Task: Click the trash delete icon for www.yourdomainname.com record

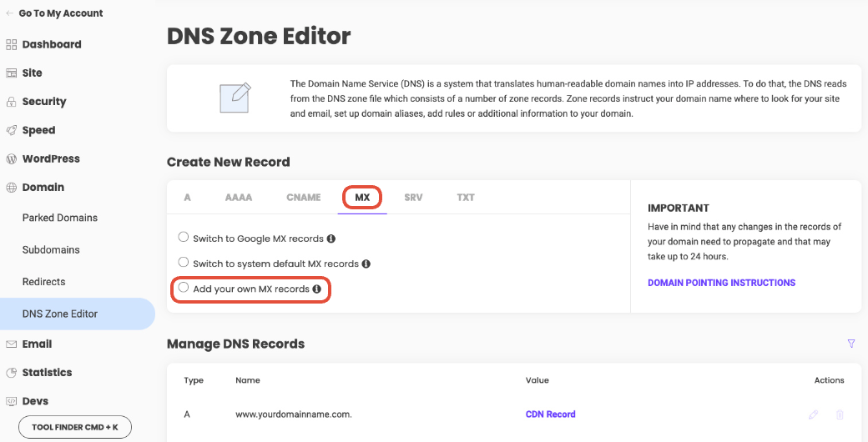Action: click(x=840, y=414)
